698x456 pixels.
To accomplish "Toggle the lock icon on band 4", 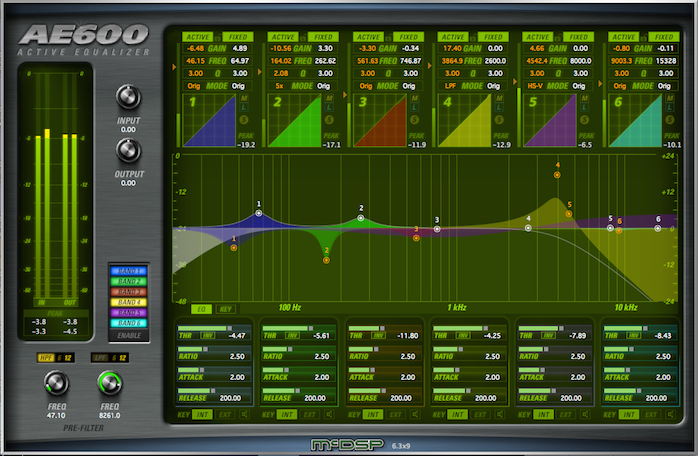I will pos(474,37).
